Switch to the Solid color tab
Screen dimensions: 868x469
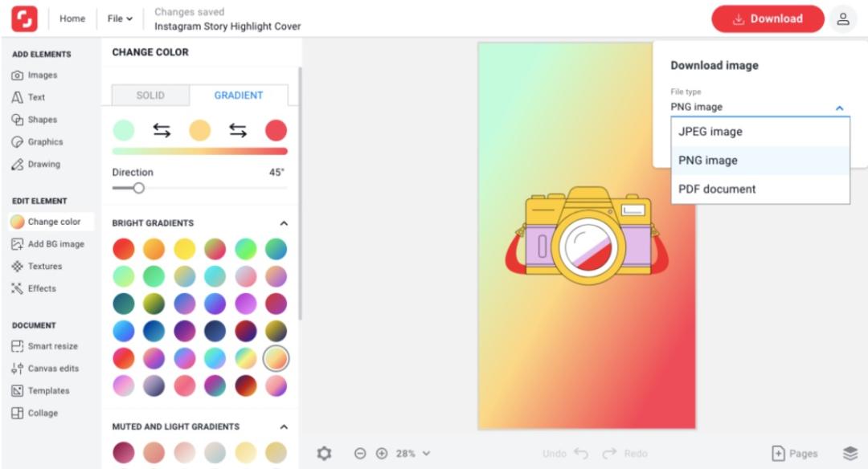click(150, 95)
